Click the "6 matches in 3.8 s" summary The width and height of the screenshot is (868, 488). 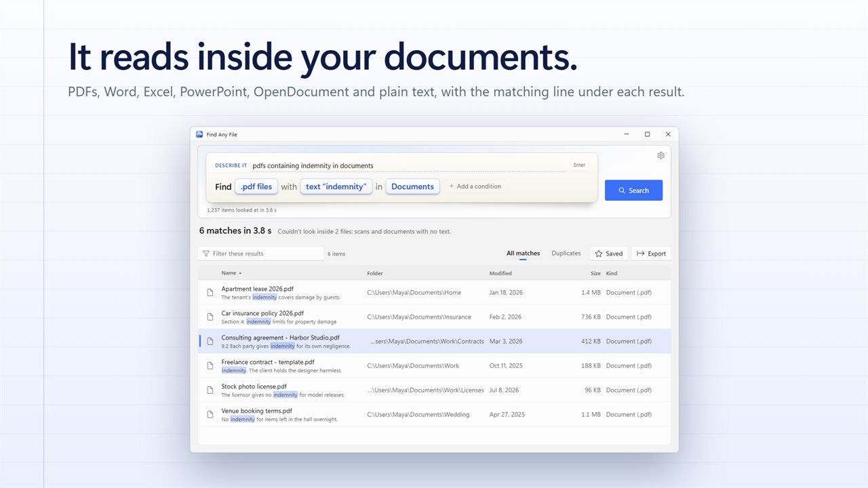pyautogui.click(x=235, y=231)
